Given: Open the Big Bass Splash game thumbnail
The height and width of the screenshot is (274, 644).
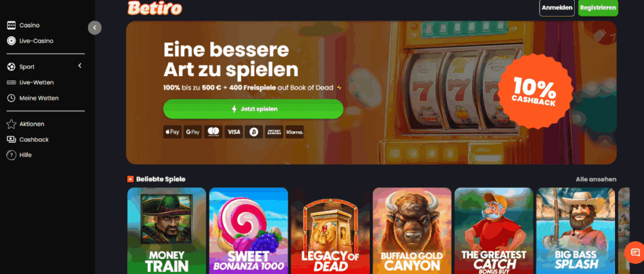Looking at the screenshot, I should coord(576,231).
